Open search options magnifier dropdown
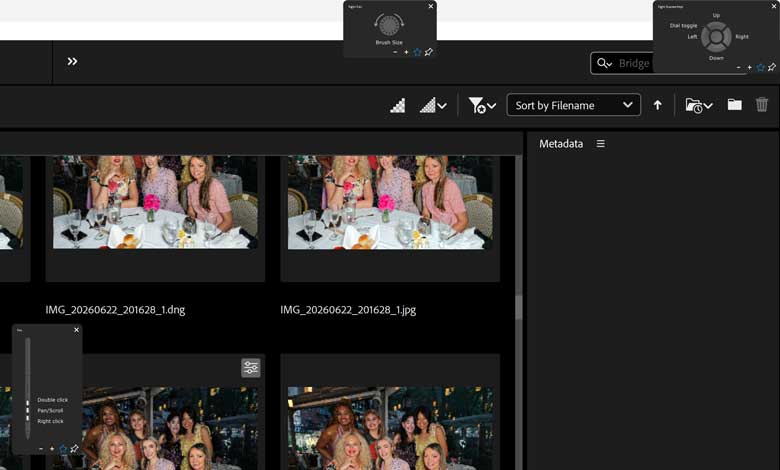Viewport: 780px width, 470px height. click(x=604, y=63)
